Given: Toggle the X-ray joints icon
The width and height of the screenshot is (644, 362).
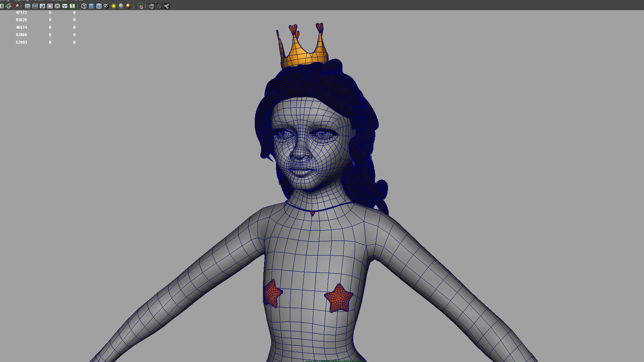Looking at the screenshot, I should point(166,6).
